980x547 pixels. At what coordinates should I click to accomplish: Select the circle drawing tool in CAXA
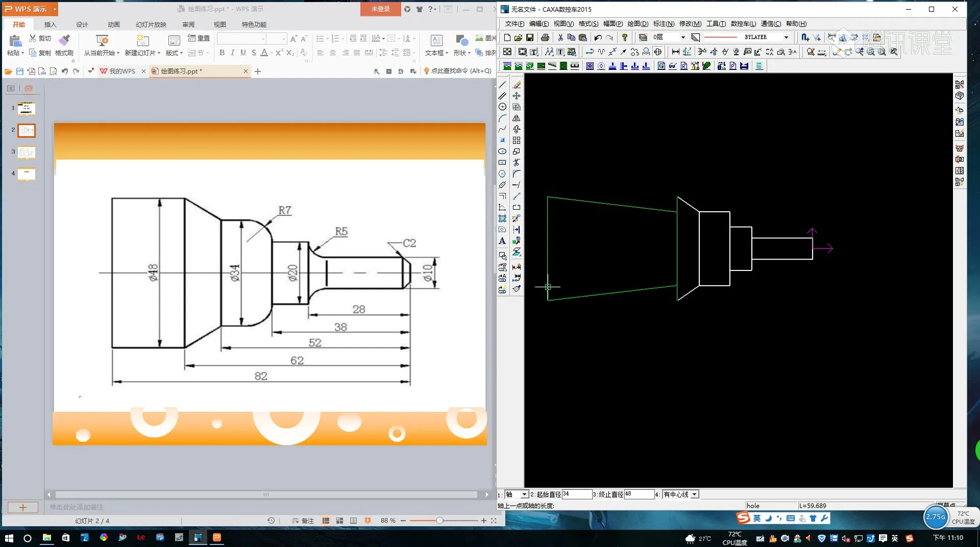[x=502, y=107]
